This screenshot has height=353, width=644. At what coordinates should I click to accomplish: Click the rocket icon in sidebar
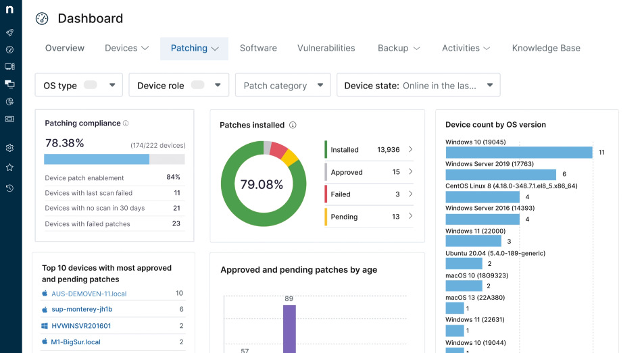[x=10, y=32]
